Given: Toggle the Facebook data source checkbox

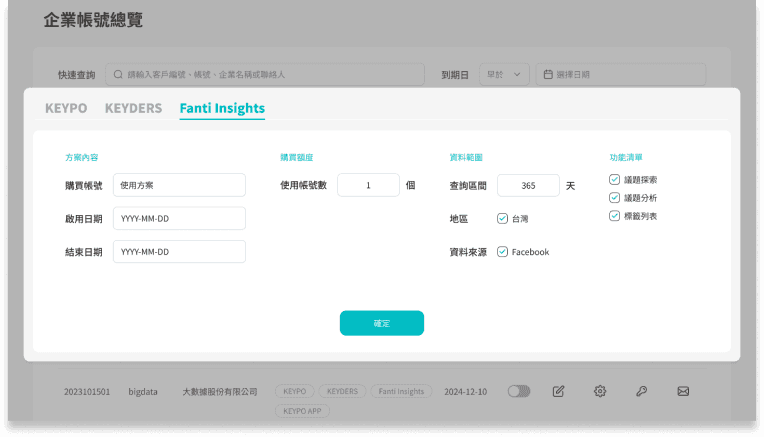Looking at the screenshot, I should click(502, 252).
